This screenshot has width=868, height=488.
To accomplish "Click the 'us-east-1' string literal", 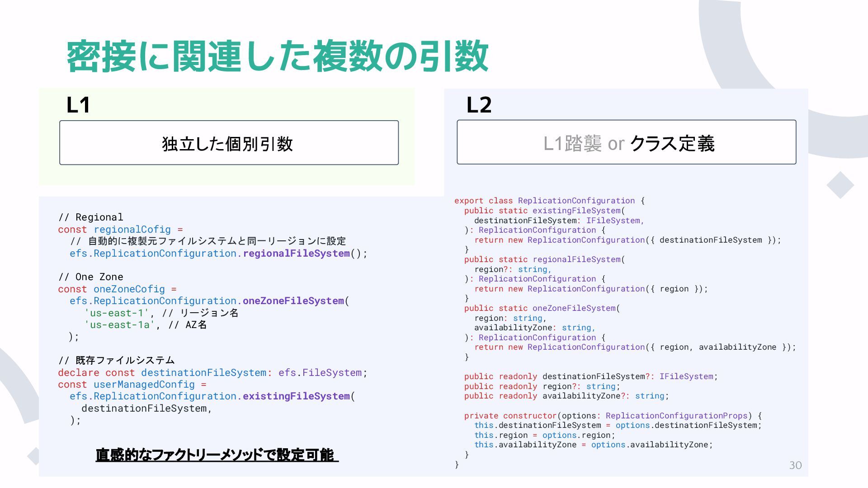I will tap(116, 313).
